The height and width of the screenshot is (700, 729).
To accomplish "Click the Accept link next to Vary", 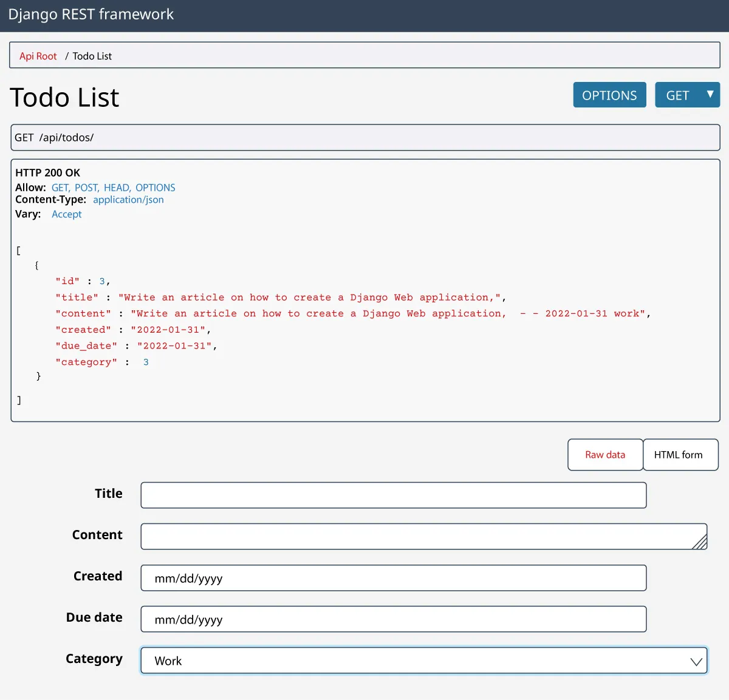I will point(66,214).
